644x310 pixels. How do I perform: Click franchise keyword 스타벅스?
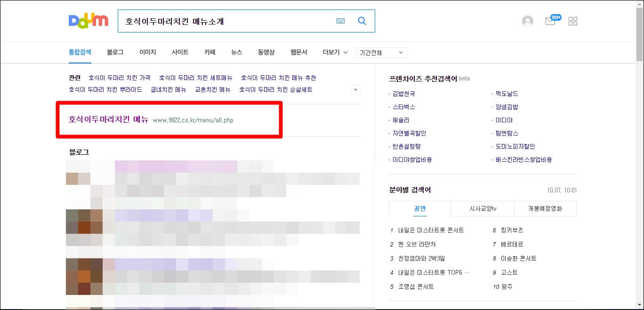click(x=404, y=107)
